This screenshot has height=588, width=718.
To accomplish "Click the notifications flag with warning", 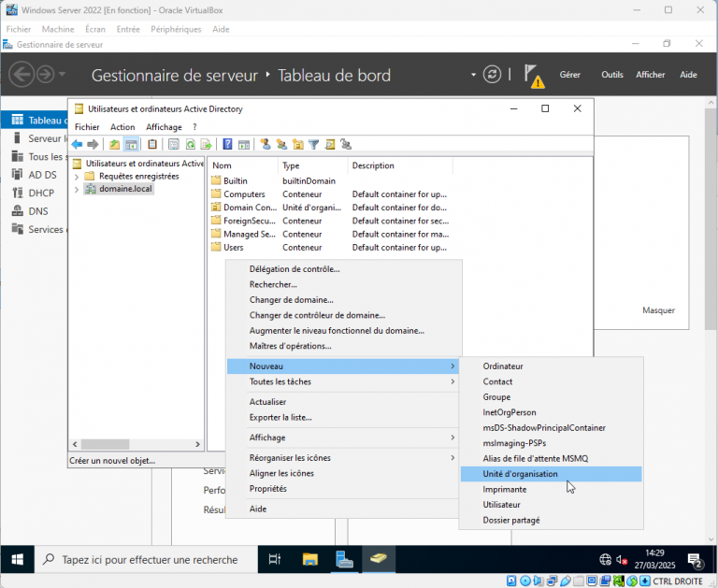I will (x=533, y=75).
